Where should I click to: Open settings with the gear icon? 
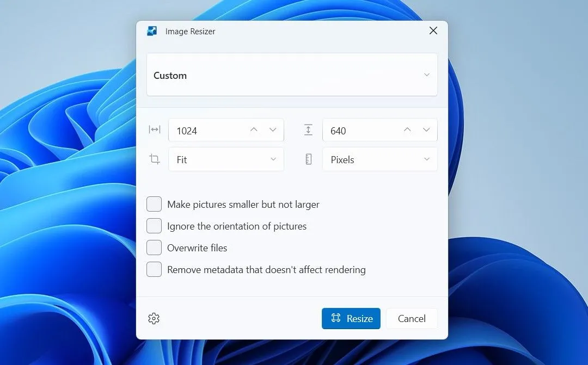pyautogui.click(x=154, y=319)
